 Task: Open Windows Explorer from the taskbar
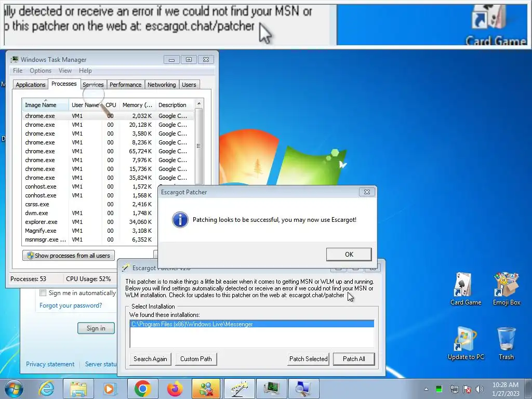78,389
